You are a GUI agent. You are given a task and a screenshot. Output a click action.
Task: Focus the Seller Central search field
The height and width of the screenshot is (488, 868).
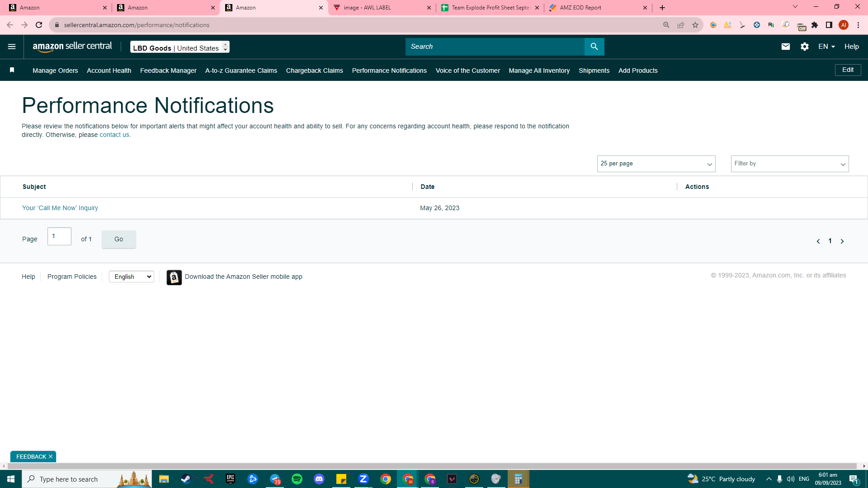tap(495, 47)
